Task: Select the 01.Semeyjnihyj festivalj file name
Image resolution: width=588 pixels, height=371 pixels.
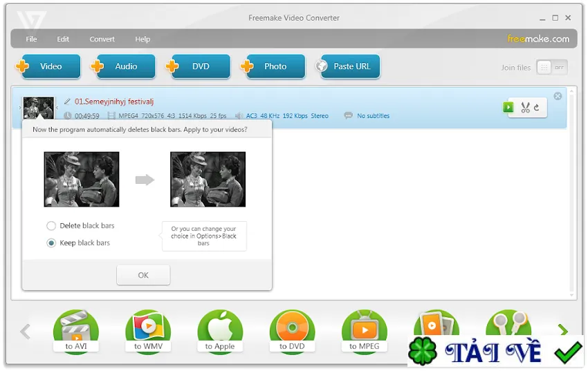Action: (114, 102)
